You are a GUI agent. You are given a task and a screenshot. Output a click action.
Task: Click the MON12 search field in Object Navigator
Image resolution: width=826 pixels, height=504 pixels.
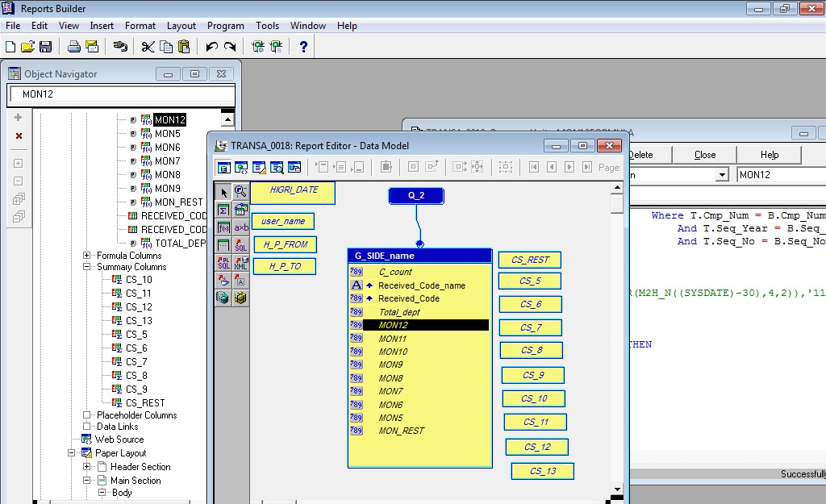(x=121, y=94)
